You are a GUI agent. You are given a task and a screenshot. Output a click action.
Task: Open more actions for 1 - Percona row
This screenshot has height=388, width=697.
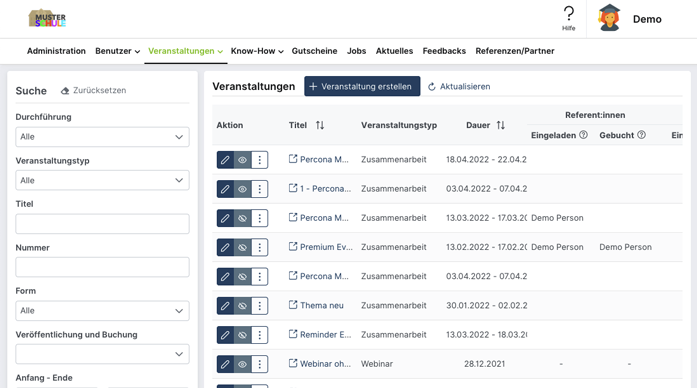[x=260, y=189]
